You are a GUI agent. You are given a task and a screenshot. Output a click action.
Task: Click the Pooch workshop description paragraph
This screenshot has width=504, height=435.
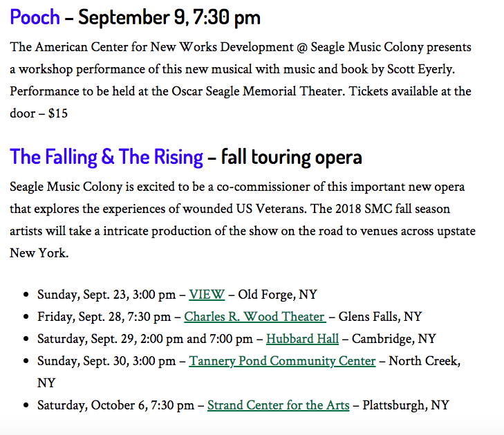click(x=241, y=80)
